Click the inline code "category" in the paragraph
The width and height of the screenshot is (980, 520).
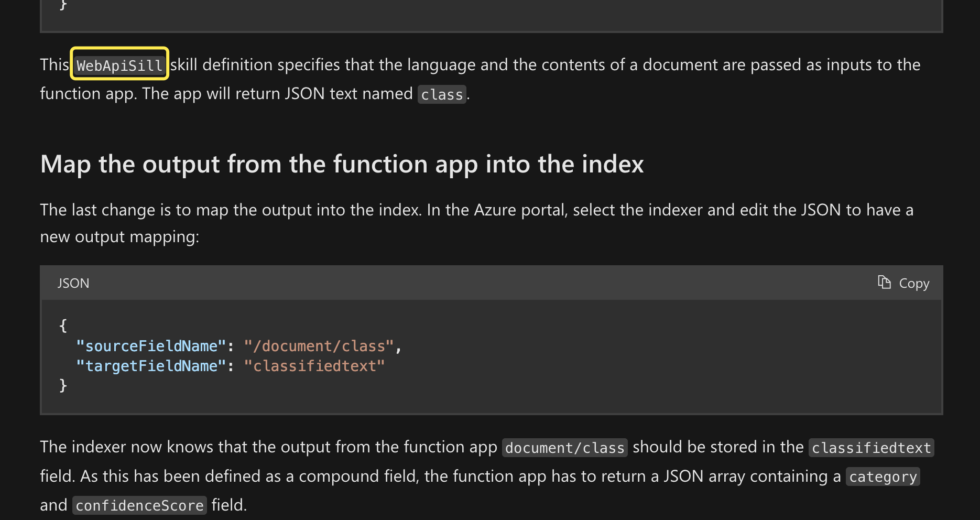pyautogui.click(x=883, y=476)
